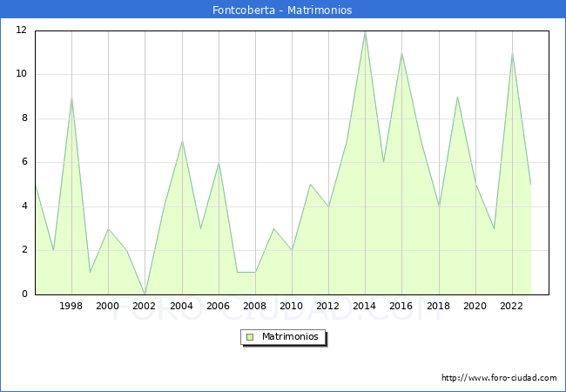Image resolution: width=566 pixels, height=392 pixels.
Task: Click the green Matrimonios legend swatch
Action: coord(250,337)
